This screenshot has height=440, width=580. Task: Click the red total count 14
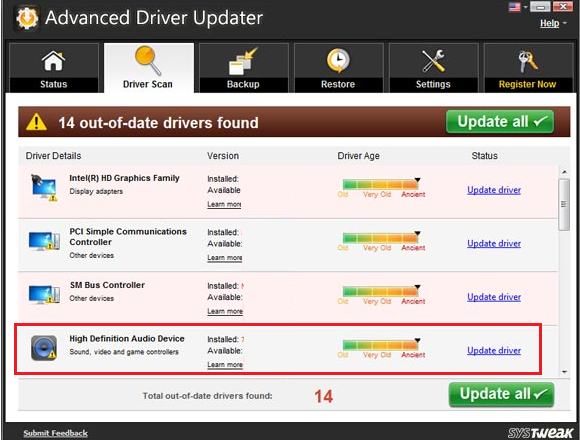[x=324, y=396]
